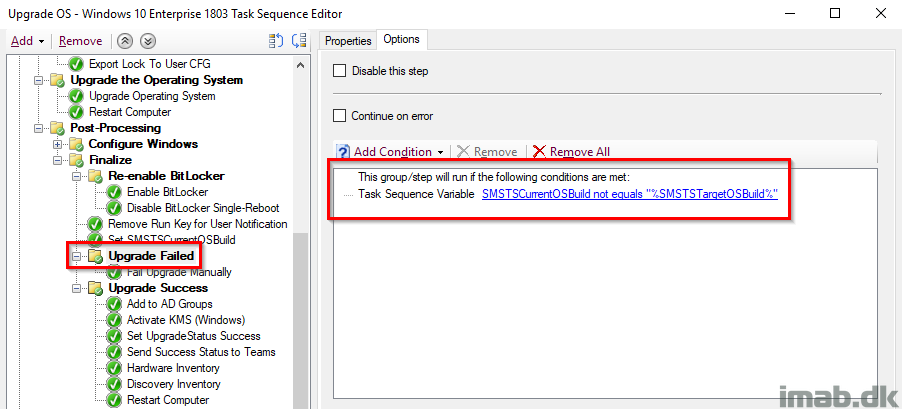Click green check icon beside Export Lock To User CFG
Screen dimensions: 902x409
click(76, 64)
